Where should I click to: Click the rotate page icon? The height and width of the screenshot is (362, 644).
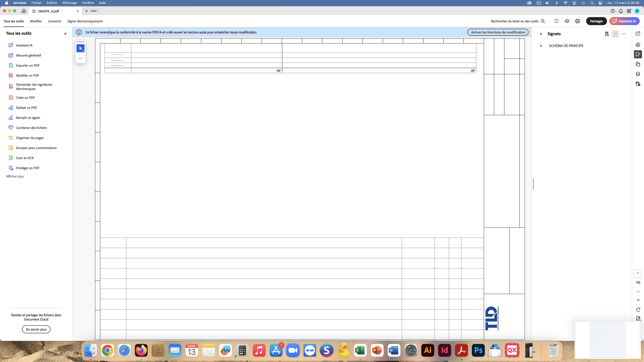click(638, 310)
